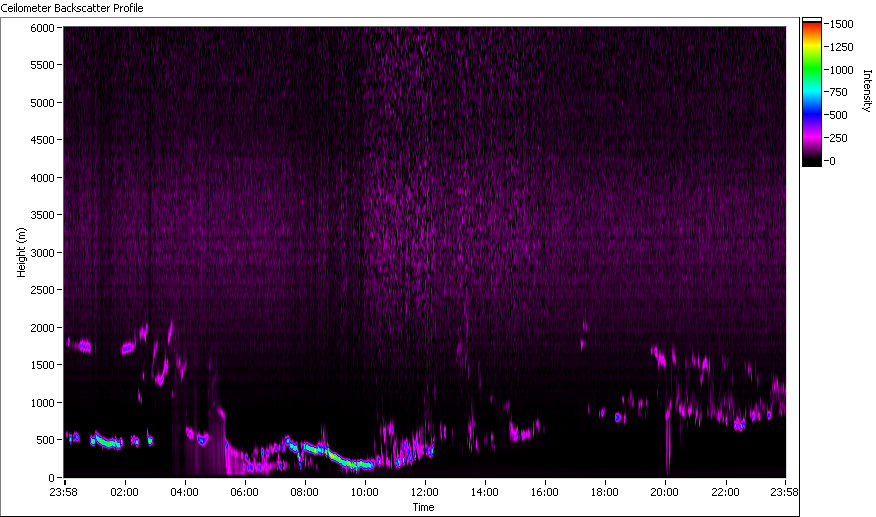Click the 6000 height axis value
Screen dimensions: 876x517
pos(42,27)
